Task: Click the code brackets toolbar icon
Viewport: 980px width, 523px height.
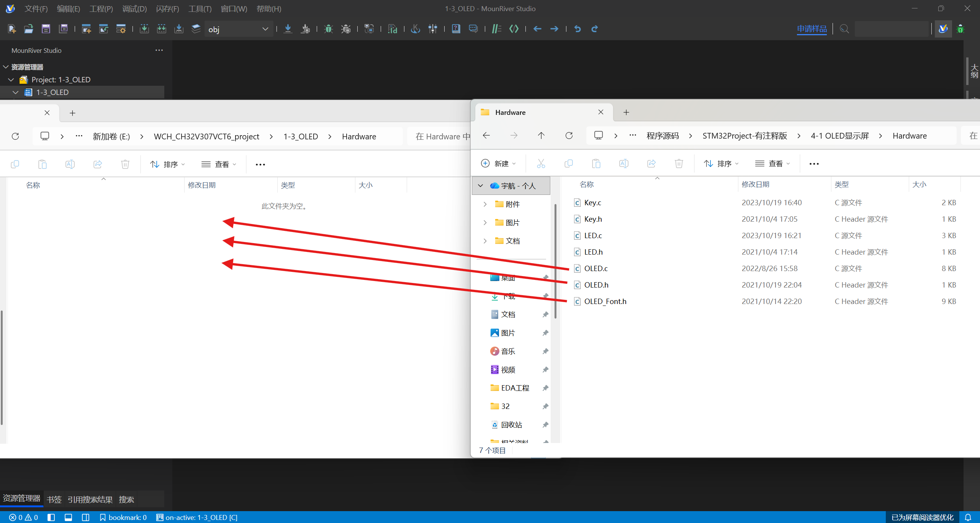Action: (x=514, y=29)
